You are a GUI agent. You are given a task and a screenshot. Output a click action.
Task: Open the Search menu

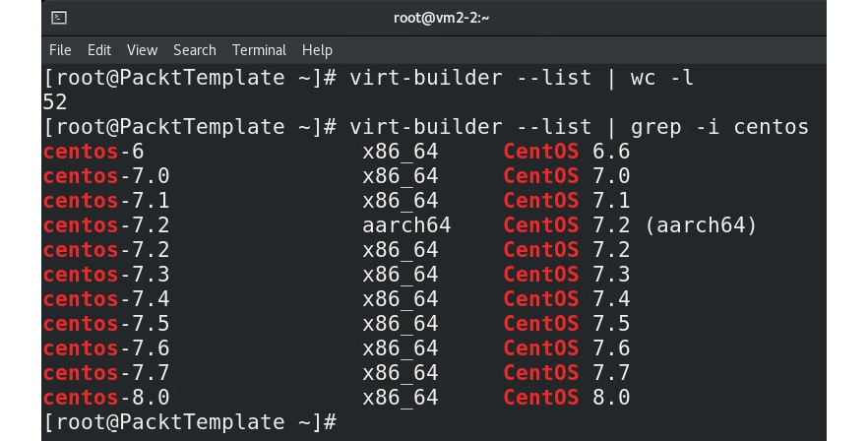point(194,50)
